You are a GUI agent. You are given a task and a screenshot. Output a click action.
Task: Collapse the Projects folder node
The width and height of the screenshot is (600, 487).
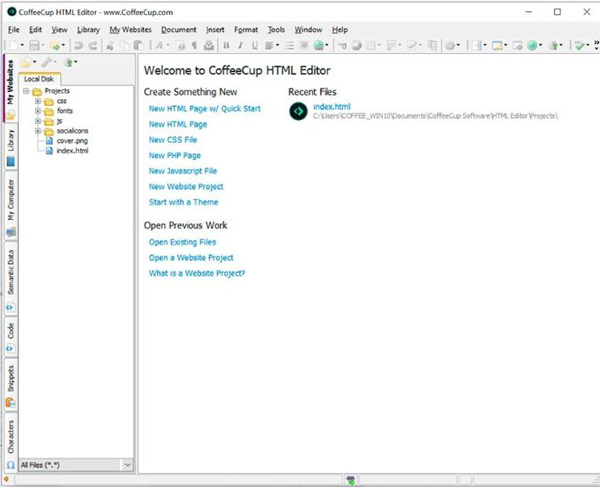(26, 91)
